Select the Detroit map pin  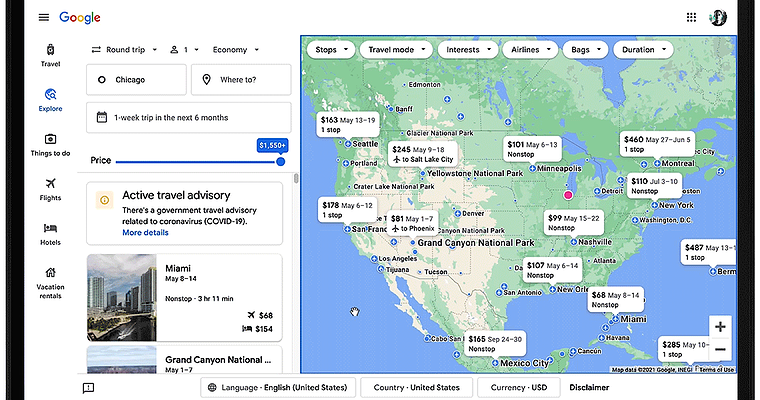pyautogui.click(x=597, y=191)
